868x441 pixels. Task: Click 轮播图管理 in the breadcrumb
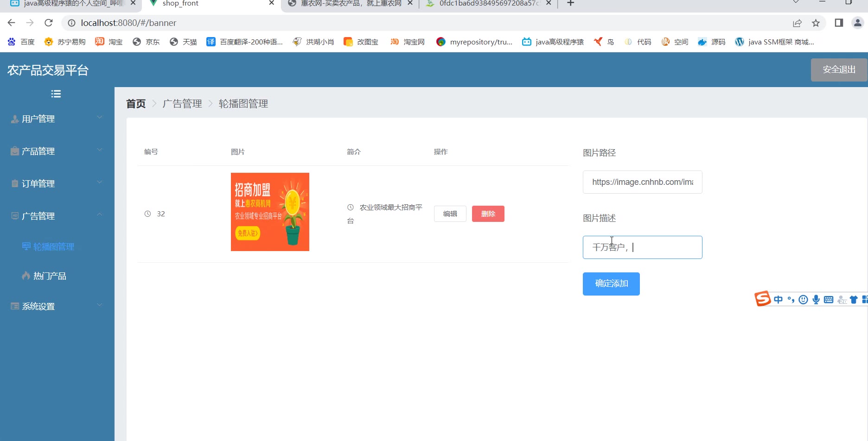coord(243,104)
